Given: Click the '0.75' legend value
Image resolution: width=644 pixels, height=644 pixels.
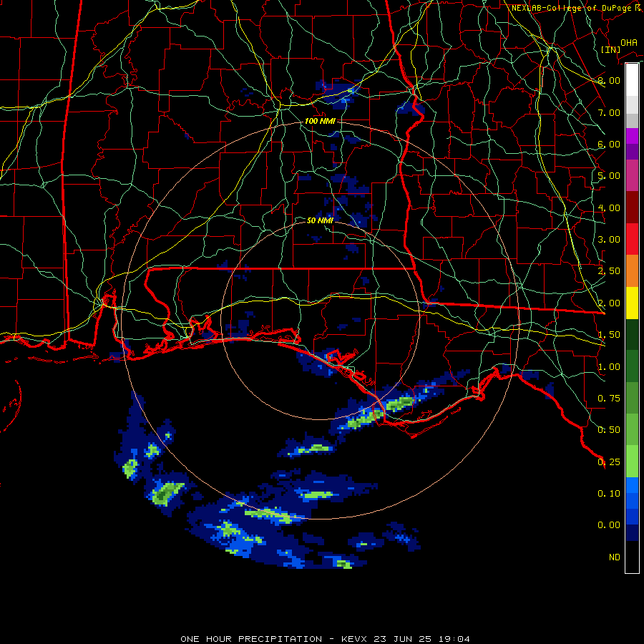Looking at the screenshot, I should tap(609, 399).
